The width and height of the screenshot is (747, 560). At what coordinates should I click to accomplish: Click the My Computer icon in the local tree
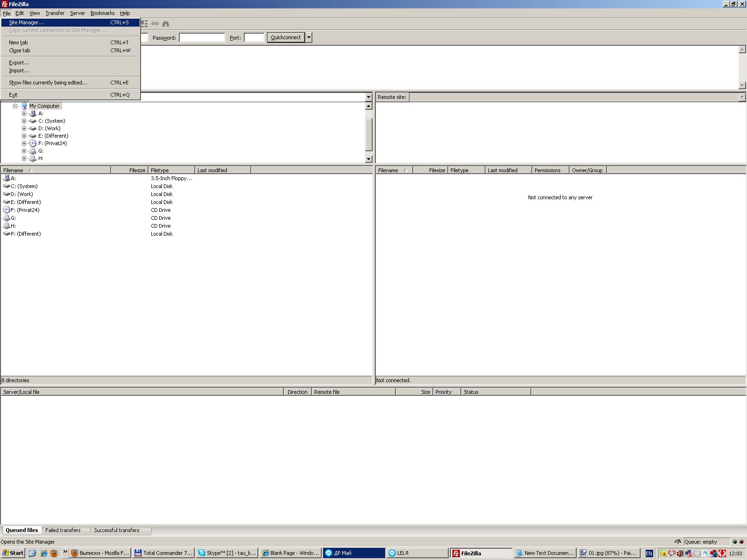click(x=24, y=106)
